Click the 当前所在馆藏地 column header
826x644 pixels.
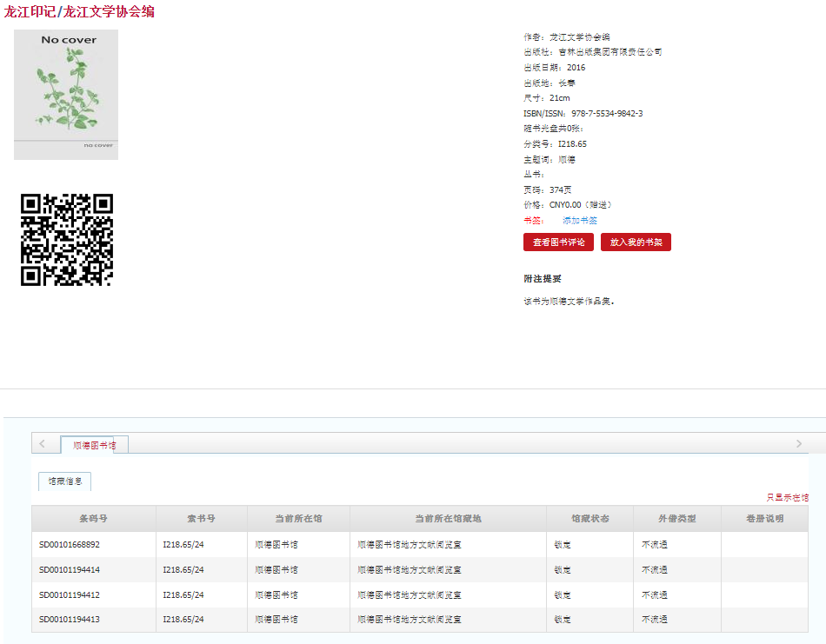pos(449,519)
